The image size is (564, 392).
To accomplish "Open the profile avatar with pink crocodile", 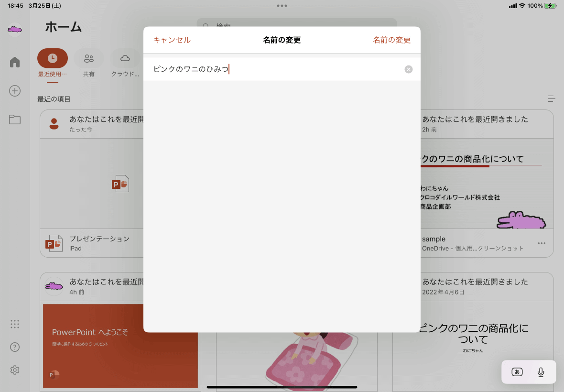I will (15, 29).
